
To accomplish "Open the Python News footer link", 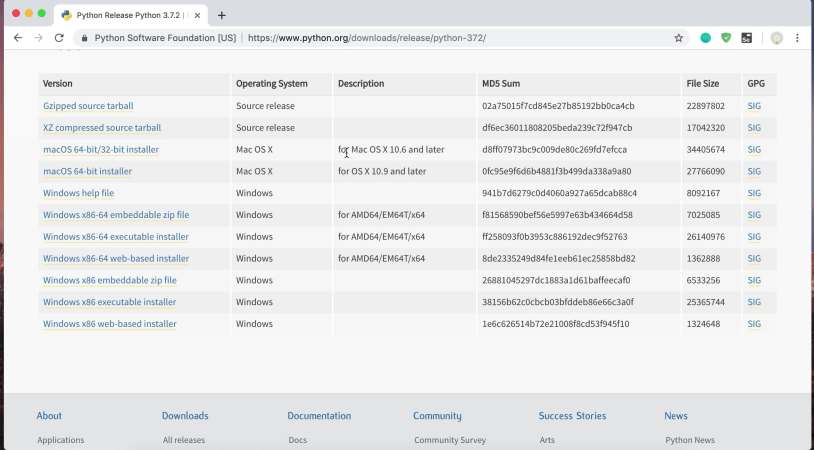I will click(690, 440).
